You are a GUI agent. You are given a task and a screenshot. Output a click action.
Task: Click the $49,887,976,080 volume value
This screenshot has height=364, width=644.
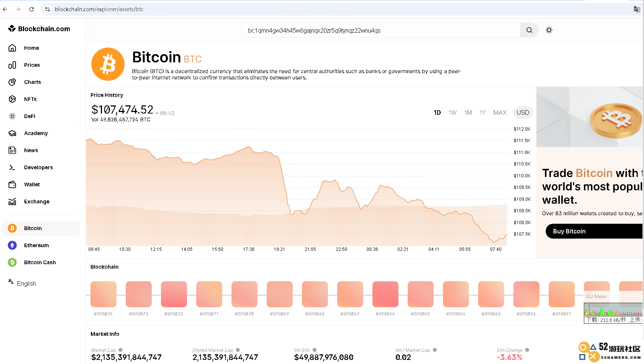coord(324,357)
